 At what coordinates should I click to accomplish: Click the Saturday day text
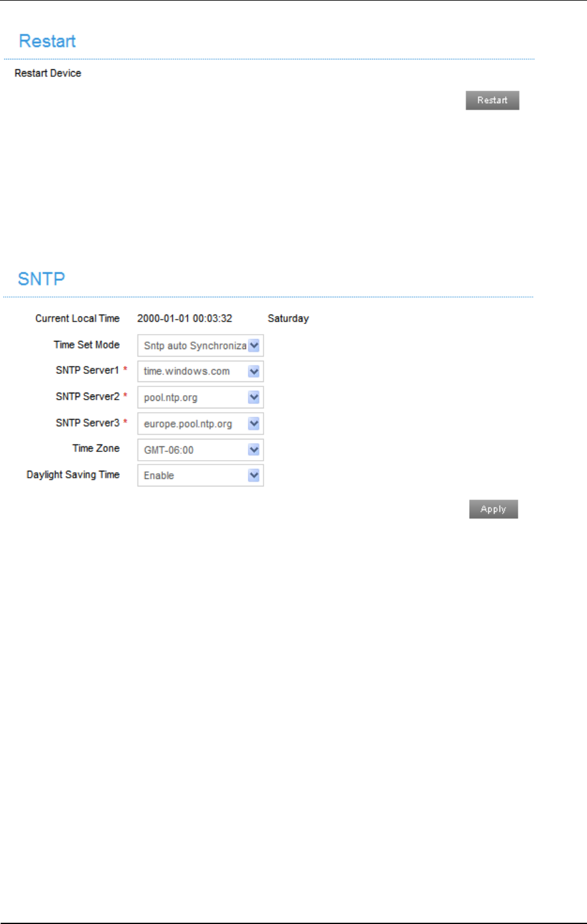[289, 318]
